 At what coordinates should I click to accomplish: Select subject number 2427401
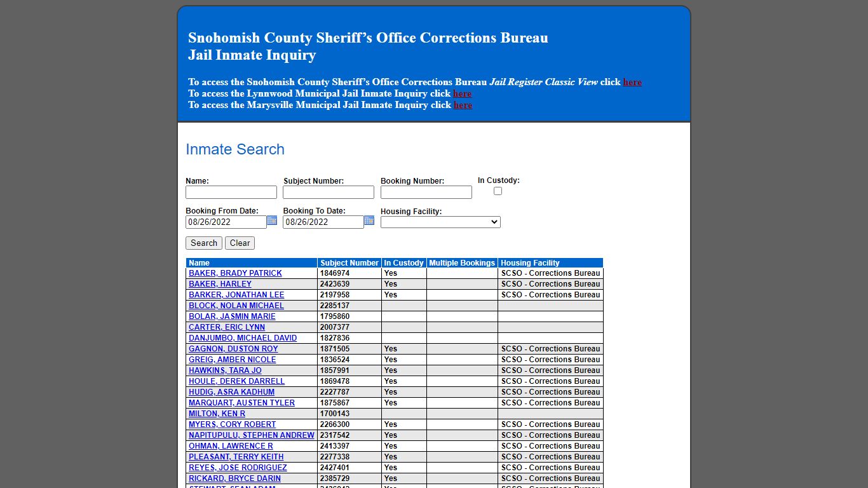click(x=335, y=468)
